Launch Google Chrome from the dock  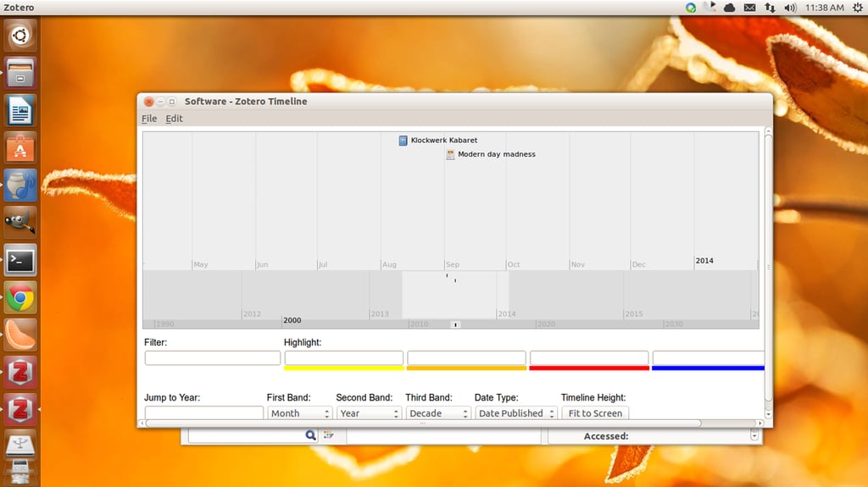(x=20, y=298)
